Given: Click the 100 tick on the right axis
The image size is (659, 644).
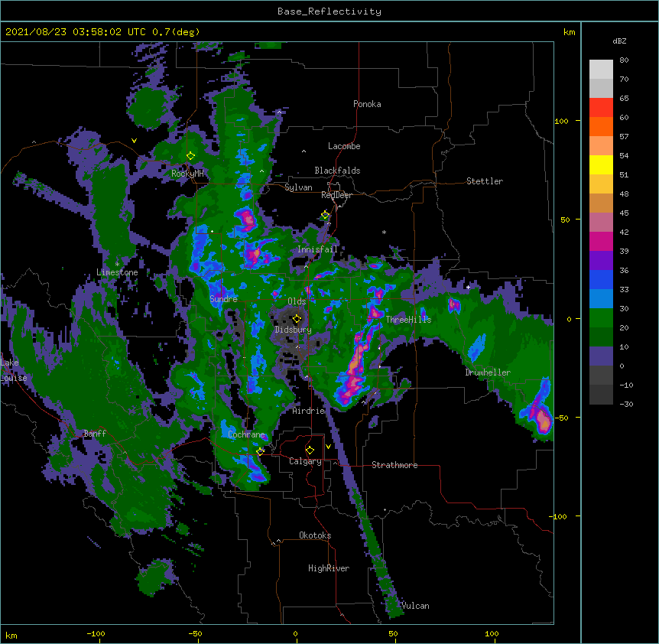Looking at the screenshot, I should pyautogui.click(x=561, y=122).
